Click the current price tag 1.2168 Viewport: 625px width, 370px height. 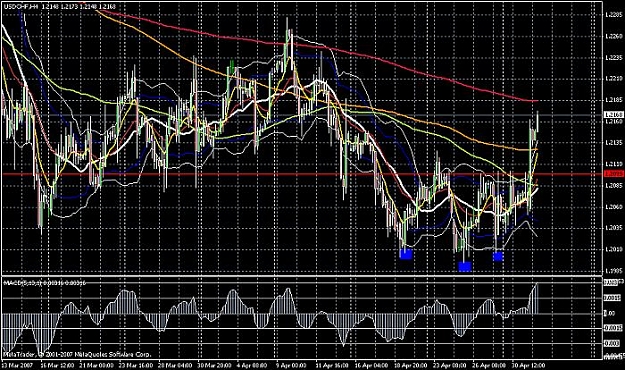pyautogui.click(x=614, y=115)
